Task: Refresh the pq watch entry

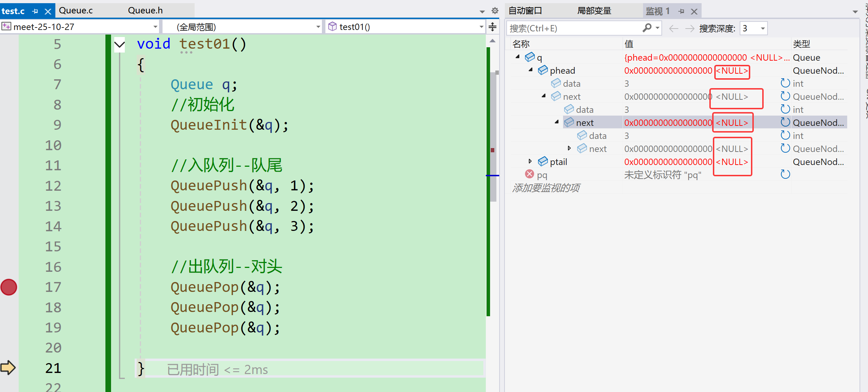Action: [785, 174]
